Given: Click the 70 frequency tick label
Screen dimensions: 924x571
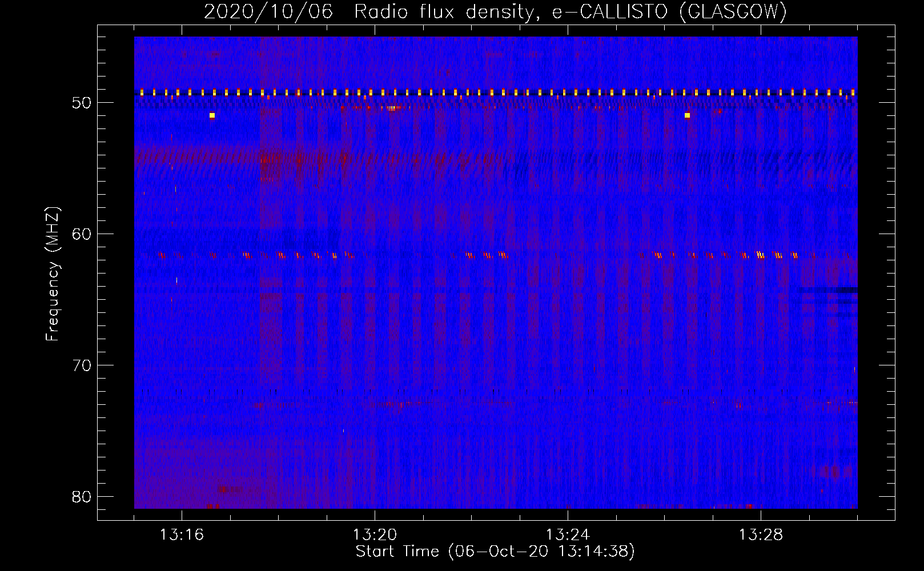Looking at the screenshot, I should click(x=82, y=365).
